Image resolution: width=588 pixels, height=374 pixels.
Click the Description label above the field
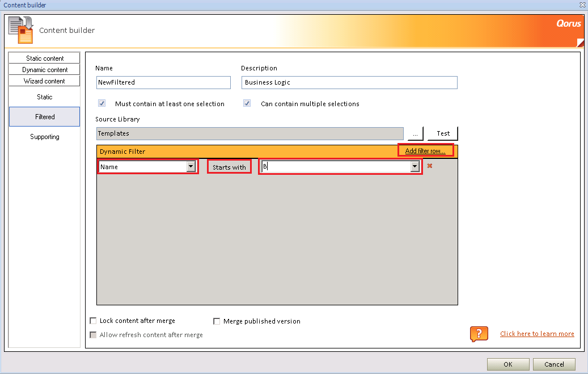pyautogui.click(x=259, y=68)
